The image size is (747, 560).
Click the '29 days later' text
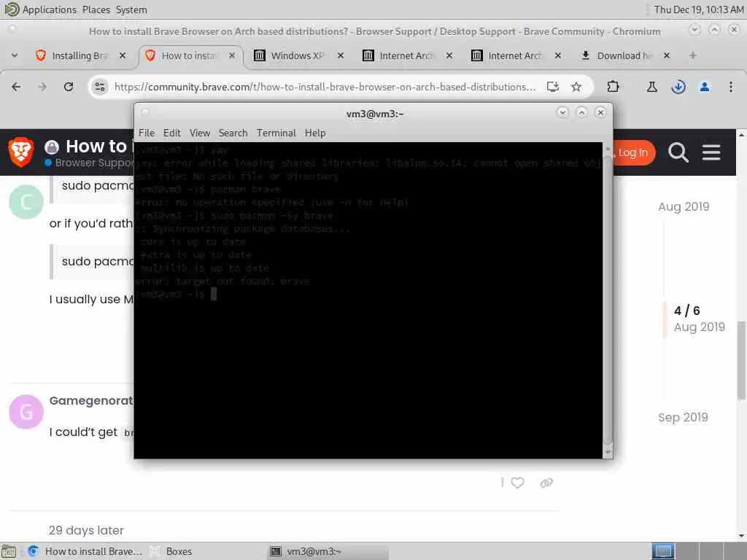coord(86,531)
